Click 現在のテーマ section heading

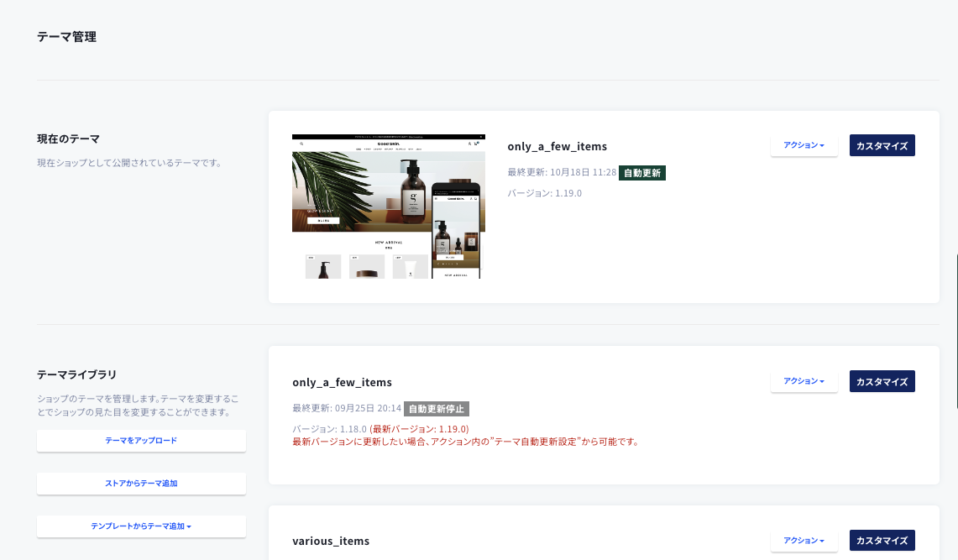click(69, 139)
